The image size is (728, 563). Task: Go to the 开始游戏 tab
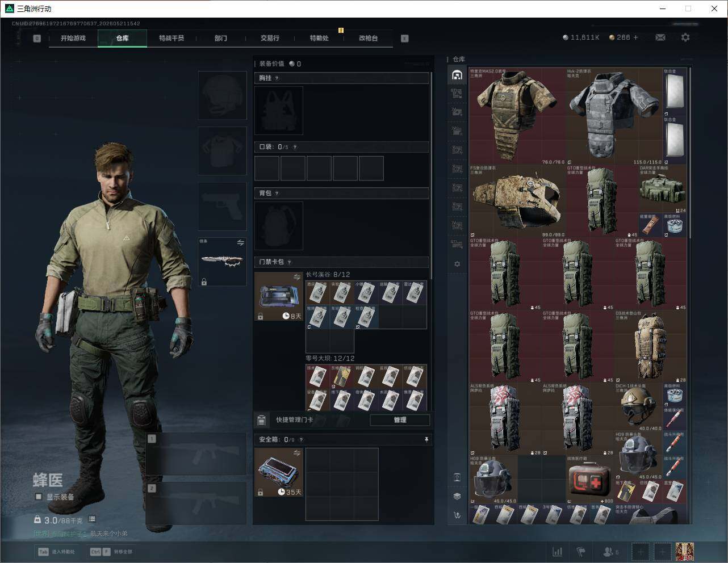click(73, 39)
